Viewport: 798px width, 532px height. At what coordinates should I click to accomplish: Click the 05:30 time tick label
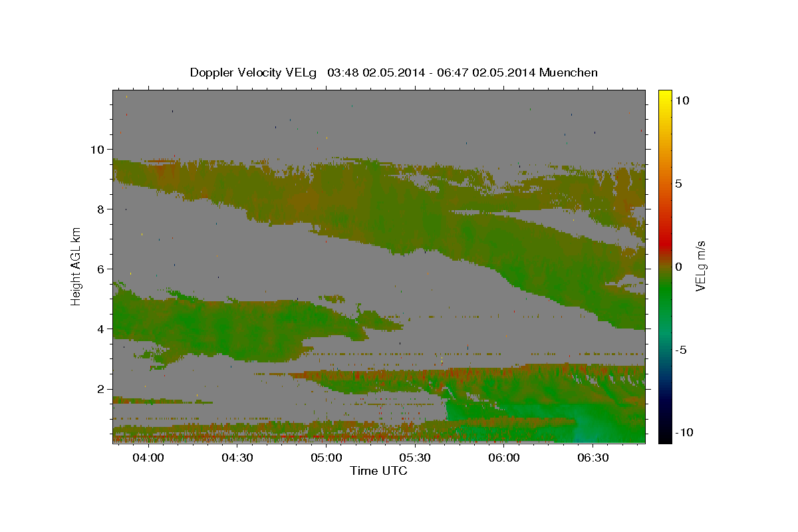click(x=416, y=458)
